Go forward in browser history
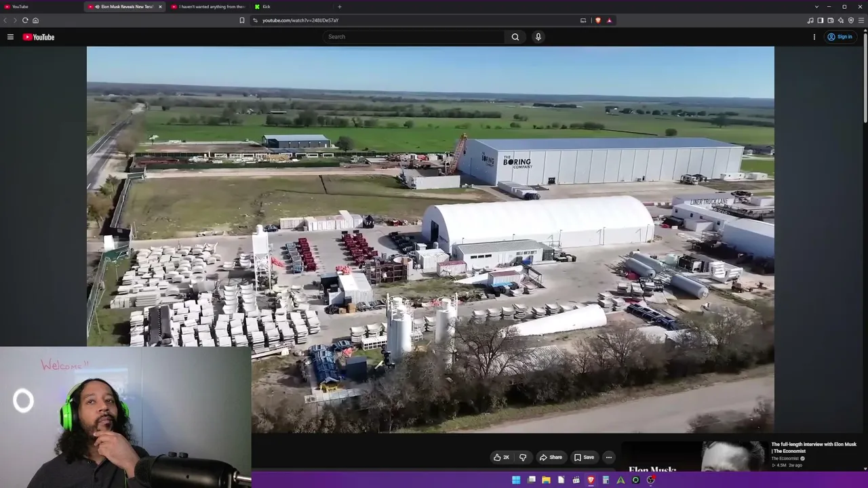Image resolution: width=868 pixels, height=488 pixels. (15, 20)
